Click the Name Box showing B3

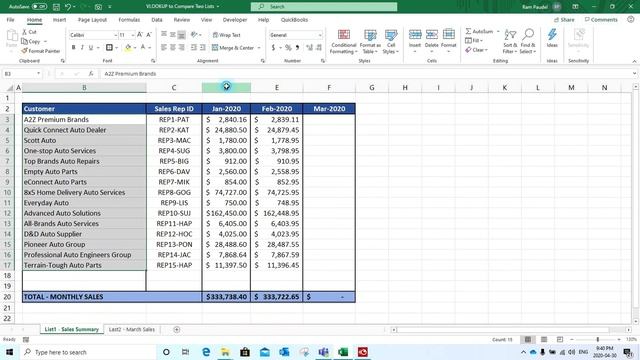click(22, 74)
